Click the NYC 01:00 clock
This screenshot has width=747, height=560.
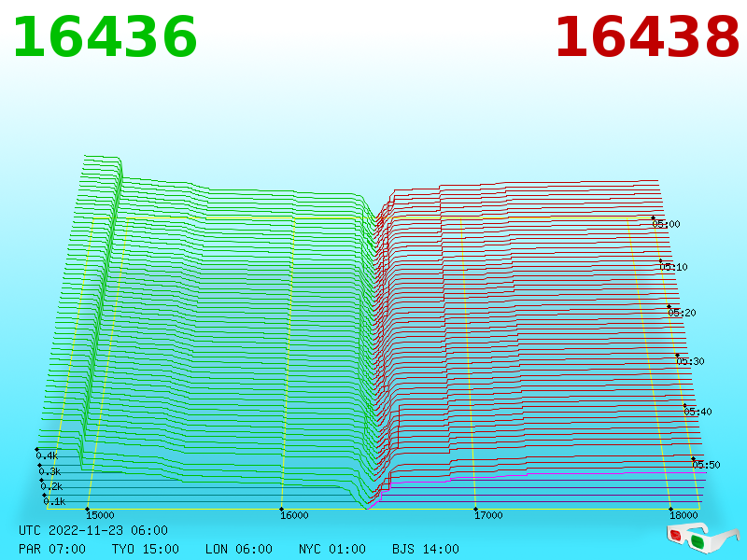point(332,549)
